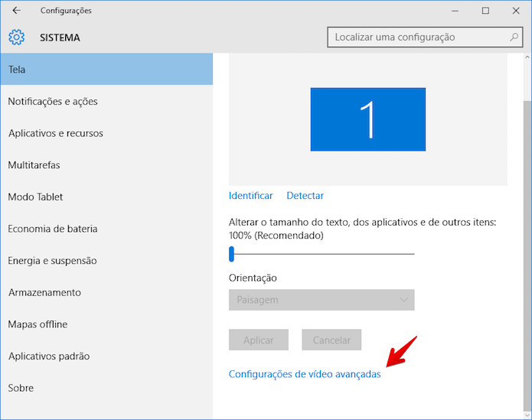This screenshot has height=420, width=532.
Task: Open Configurações de vídeo avançadas link
Action: coord(305,374)
